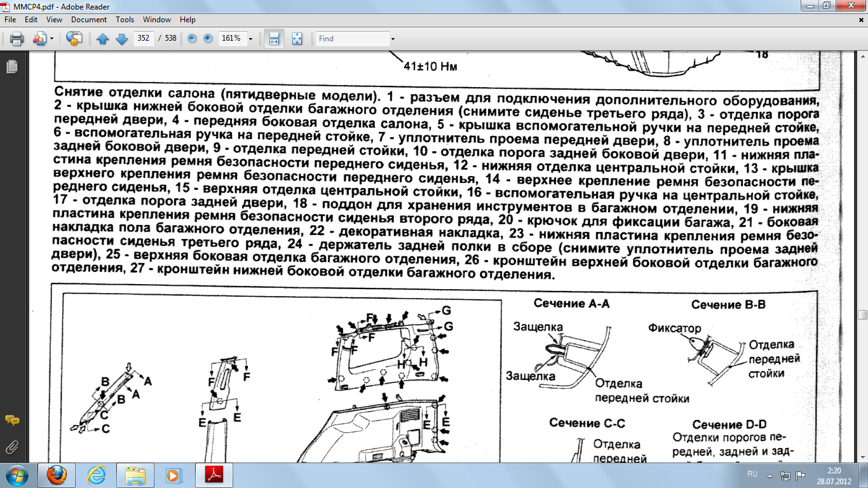This screenshot has width=868, height=488.
Task: Zoom in using the plus button
Action: (x=208, y=39)
